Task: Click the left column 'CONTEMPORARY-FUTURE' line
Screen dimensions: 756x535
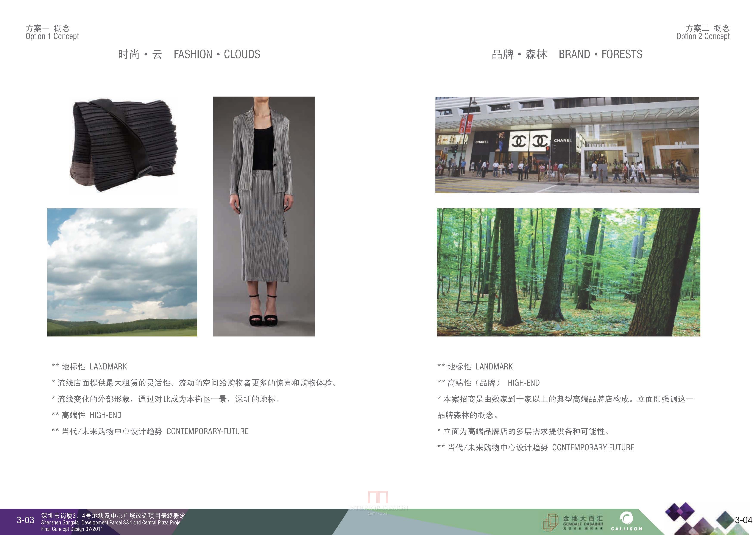Action: pos(150,431)
